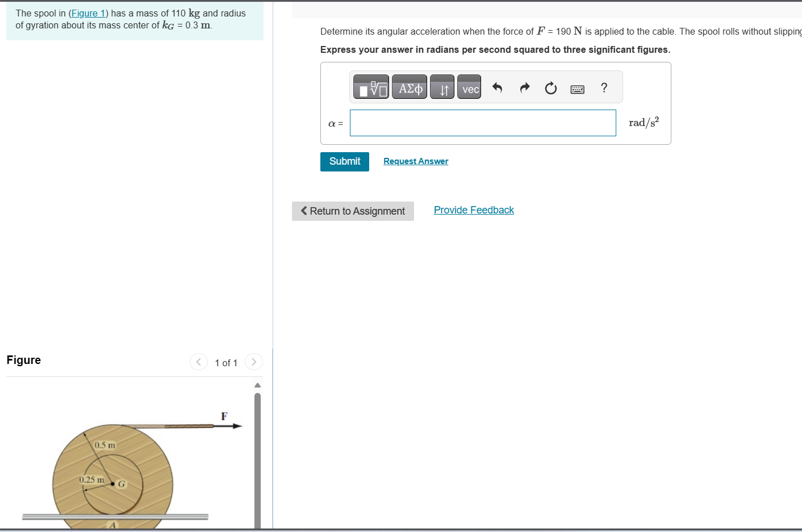Select the unit conversion ↓↑ tool
The width and height of the screenshot is (802, 532).
click(x=442, y=87)
